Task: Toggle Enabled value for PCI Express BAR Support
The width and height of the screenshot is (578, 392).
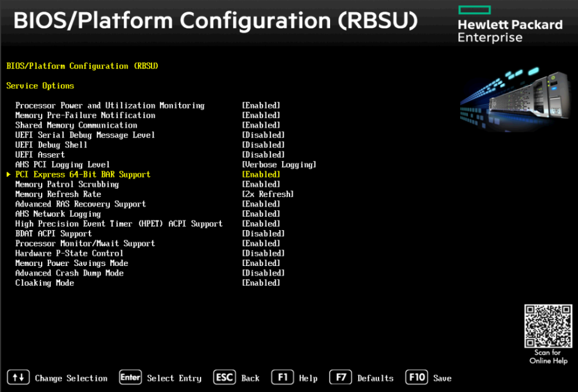Action: (261, 175)
